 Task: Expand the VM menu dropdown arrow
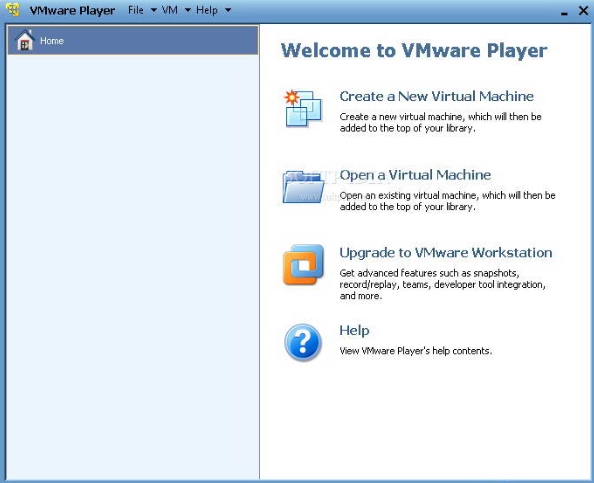click(x=188, y=10)
